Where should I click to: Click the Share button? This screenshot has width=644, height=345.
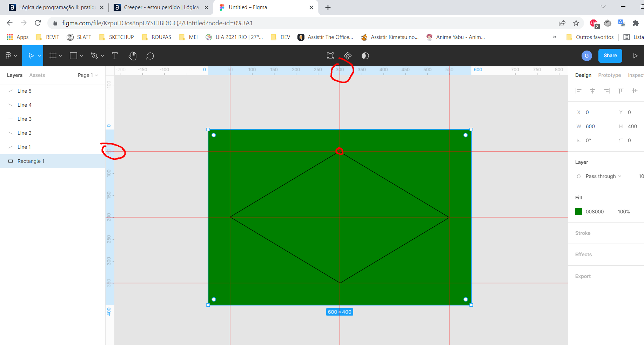(610, 56)
